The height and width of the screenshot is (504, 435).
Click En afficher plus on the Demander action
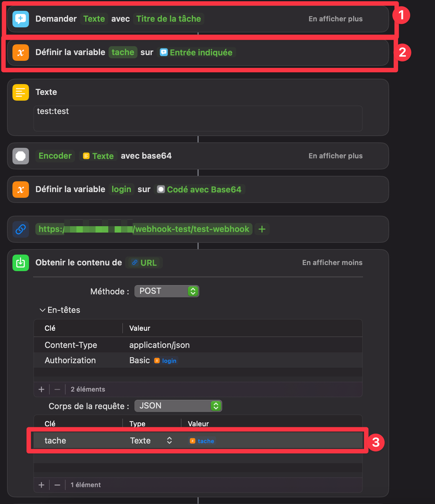(x=335, y=19)
